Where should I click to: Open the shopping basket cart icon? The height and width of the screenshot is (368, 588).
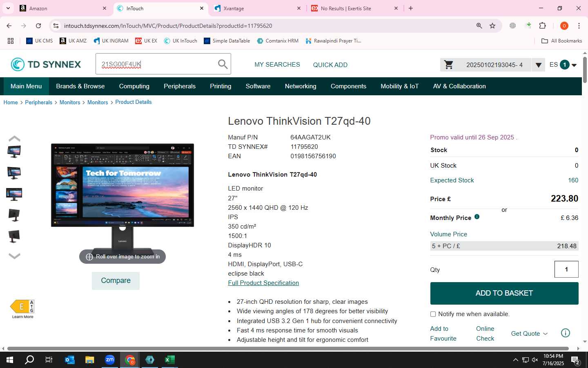click(x=449, y=65)
